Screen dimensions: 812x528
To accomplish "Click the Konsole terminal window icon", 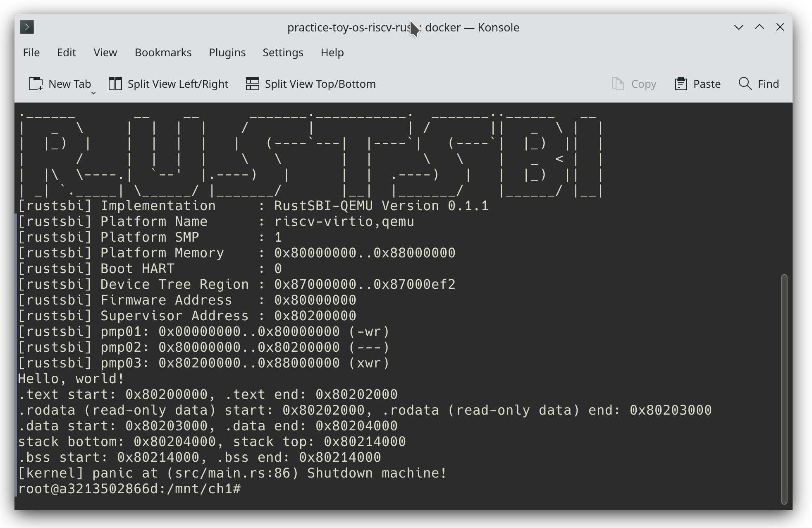I will pos(27,27).
